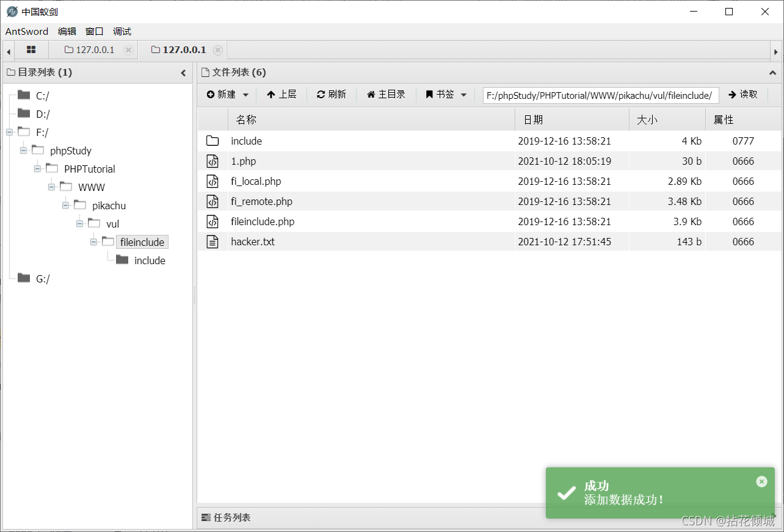Open the 调试 debug menu
This screenshot has height=532, width=784.
tap(122, 31)
